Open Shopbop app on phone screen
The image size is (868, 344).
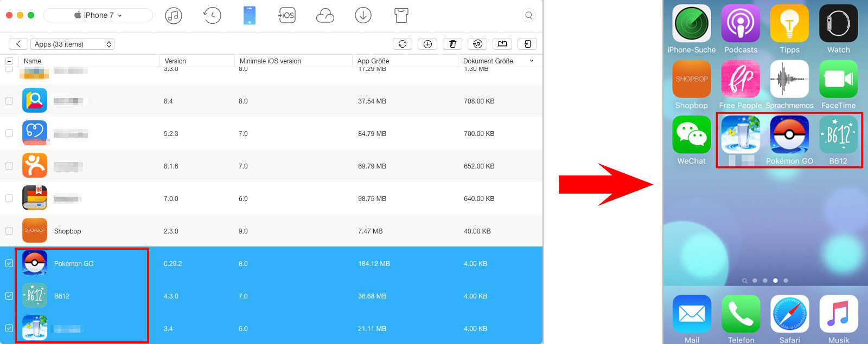tap(692, 79)
